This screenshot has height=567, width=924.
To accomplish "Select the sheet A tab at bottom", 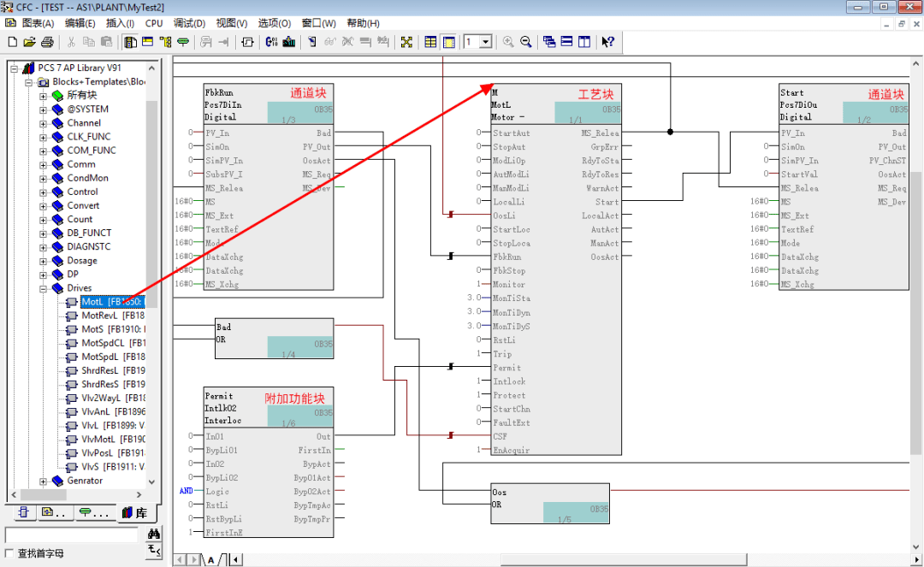I will pyautogui.click(x=210, y=559).
